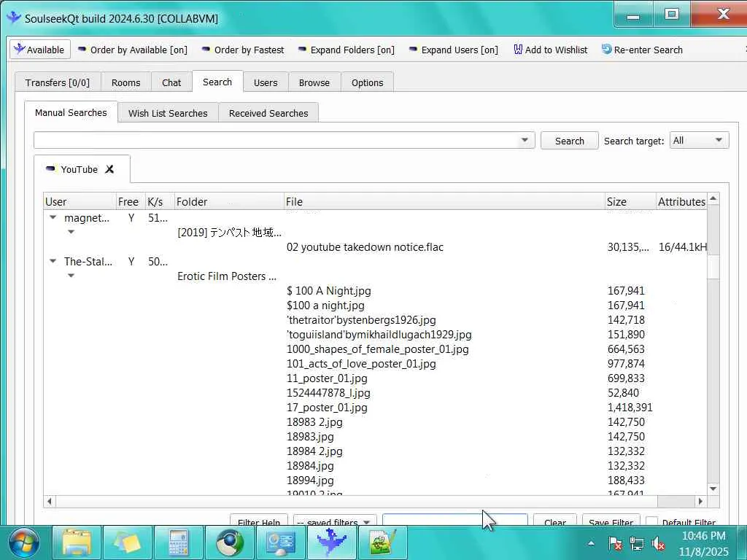Select ''thetraitor'bystenbergs1926.jpg'
This screenshot has height=560, width=747.
tap(361, 320)
